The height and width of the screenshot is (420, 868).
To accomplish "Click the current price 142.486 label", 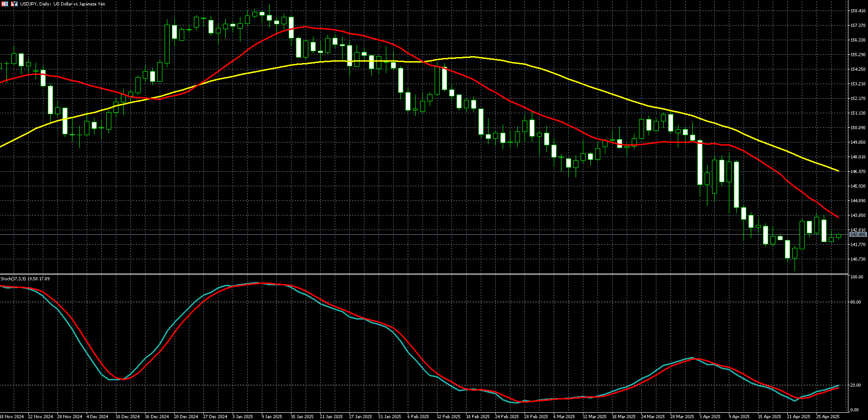I will (858, 235).
